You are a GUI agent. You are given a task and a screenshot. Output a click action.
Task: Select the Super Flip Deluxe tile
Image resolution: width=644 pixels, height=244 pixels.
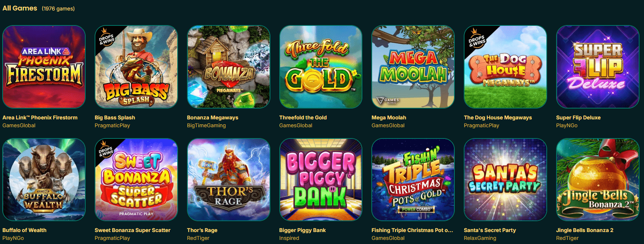click(598, 67)
